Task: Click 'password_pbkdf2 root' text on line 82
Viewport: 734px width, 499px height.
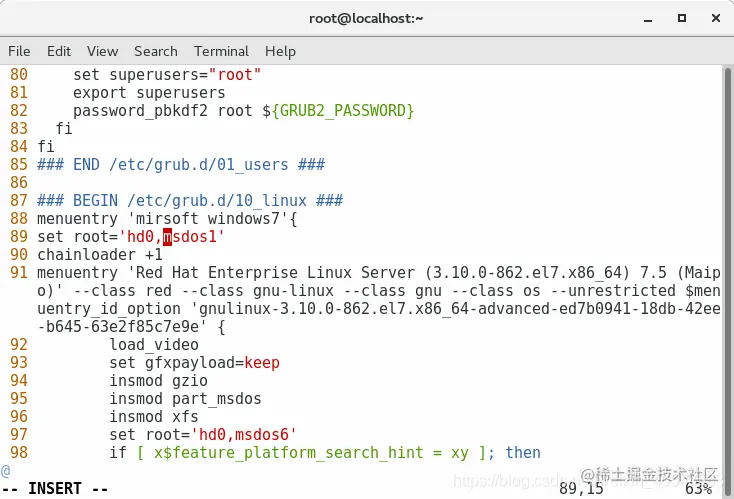Action: pyautogui.click(x=163, y=111)
